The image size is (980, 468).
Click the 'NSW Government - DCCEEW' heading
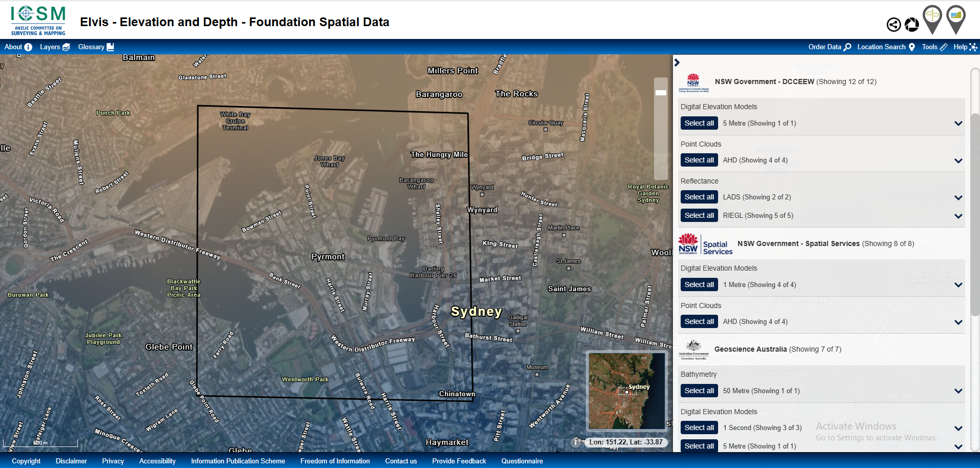click(764, 82)
